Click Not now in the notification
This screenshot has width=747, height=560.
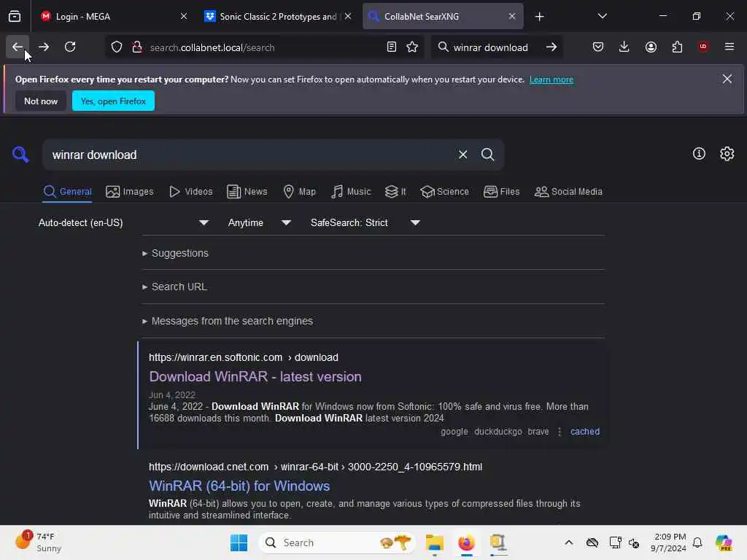41,101
